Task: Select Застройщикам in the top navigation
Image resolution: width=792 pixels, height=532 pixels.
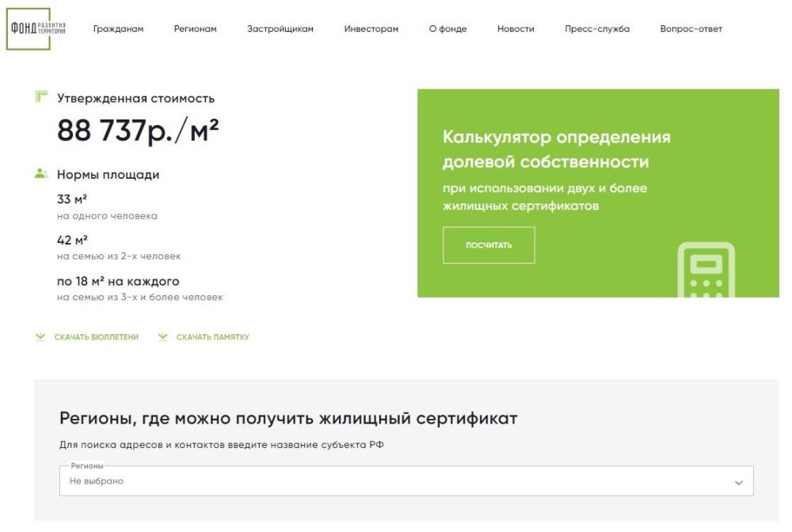Action: tap(280, 29)
